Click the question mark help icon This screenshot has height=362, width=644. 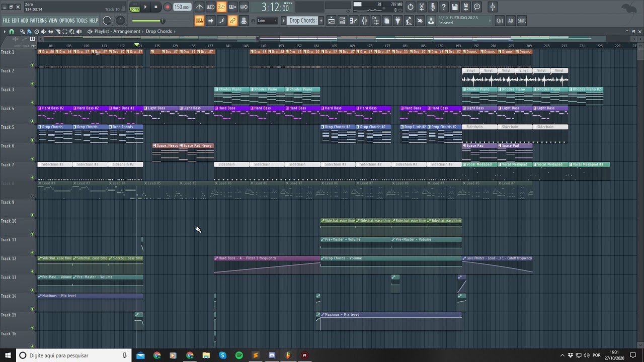[x=443, y=7]
